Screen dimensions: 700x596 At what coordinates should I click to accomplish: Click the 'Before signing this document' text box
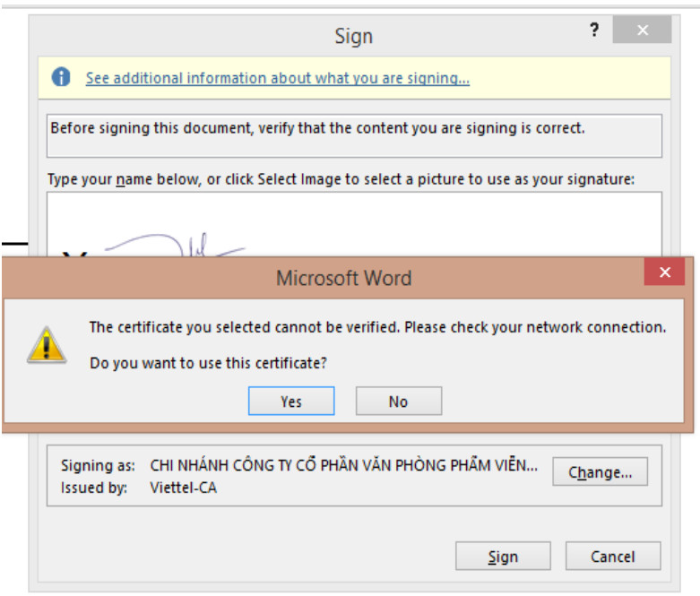pyautogui.click(x=354, y=135)
